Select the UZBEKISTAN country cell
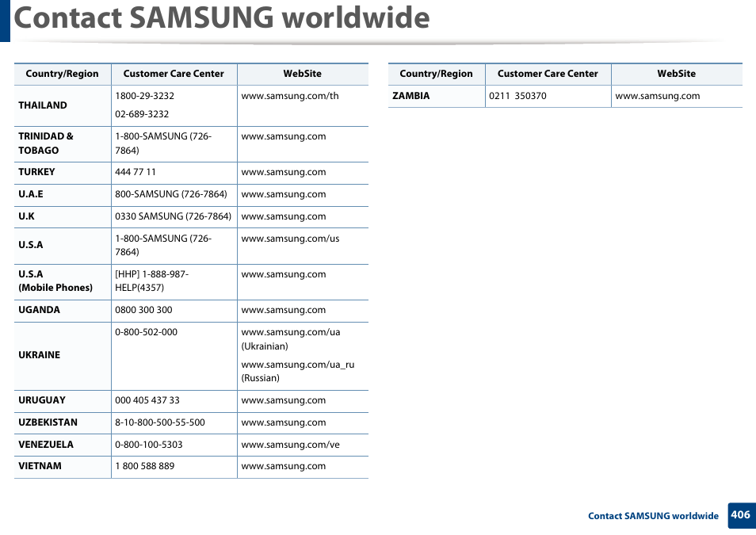This screenshot has width=756, height=535. 63,423
